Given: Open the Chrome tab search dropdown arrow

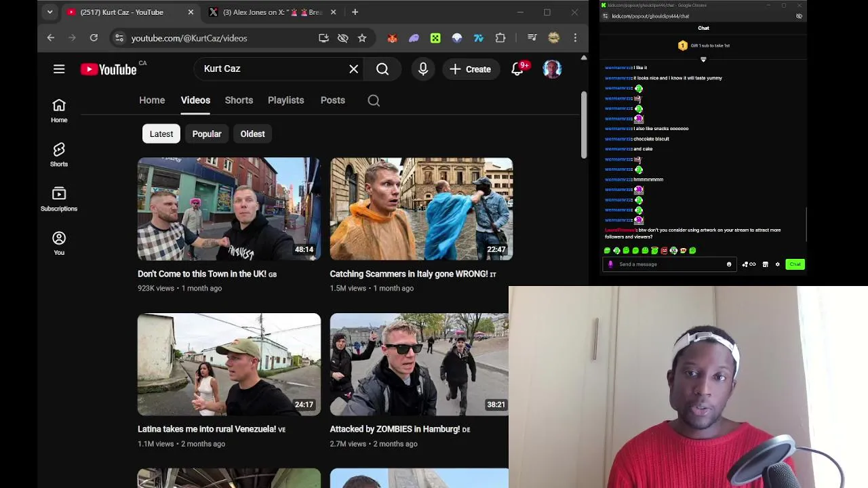Looking at the screenshot, I should (x=50, y=12).
